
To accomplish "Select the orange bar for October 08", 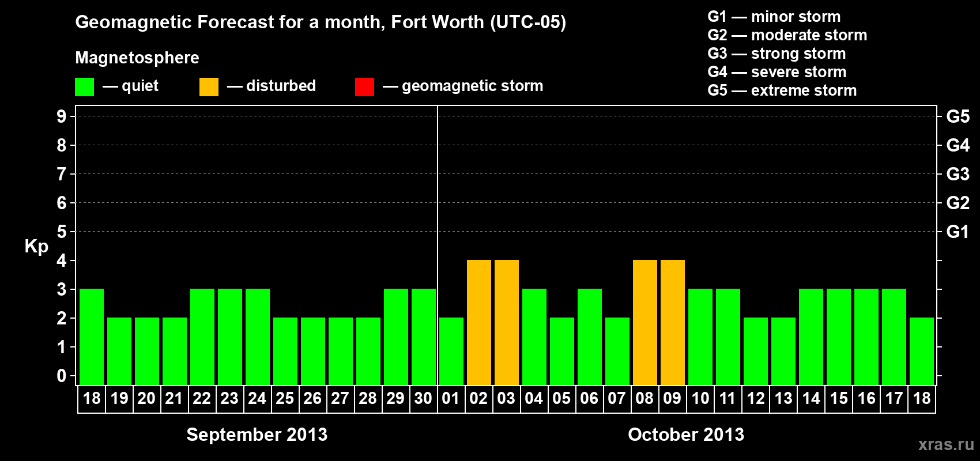I will (x=645, y=322).
